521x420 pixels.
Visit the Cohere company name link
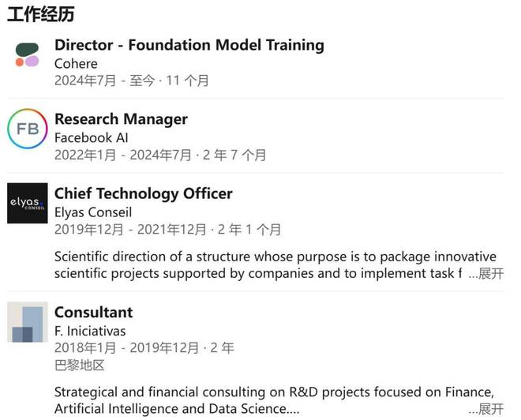click(76, 64)
